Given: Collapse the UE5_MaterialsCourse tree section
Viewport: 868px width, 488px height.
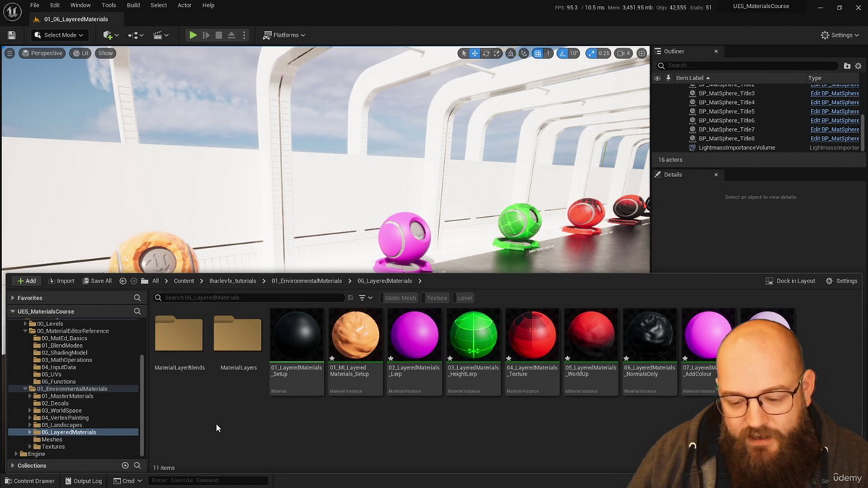Looking at the screenshot, I should pyautogui.click(x=13, y=311).
